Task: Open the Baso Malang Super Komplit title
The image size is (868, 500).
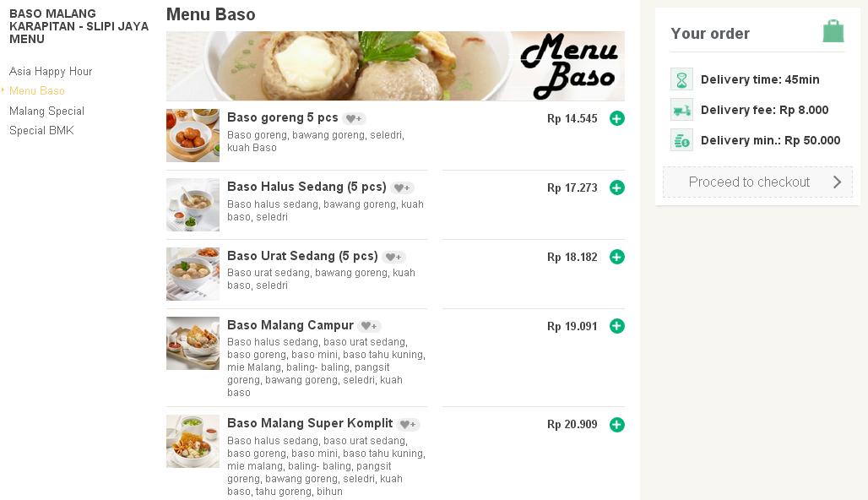Action: [310, 423]
